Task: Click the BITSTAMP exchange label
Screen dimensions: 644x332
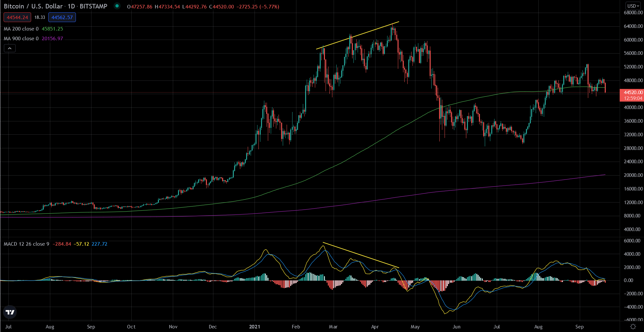Action: click(x=93, y=6)
